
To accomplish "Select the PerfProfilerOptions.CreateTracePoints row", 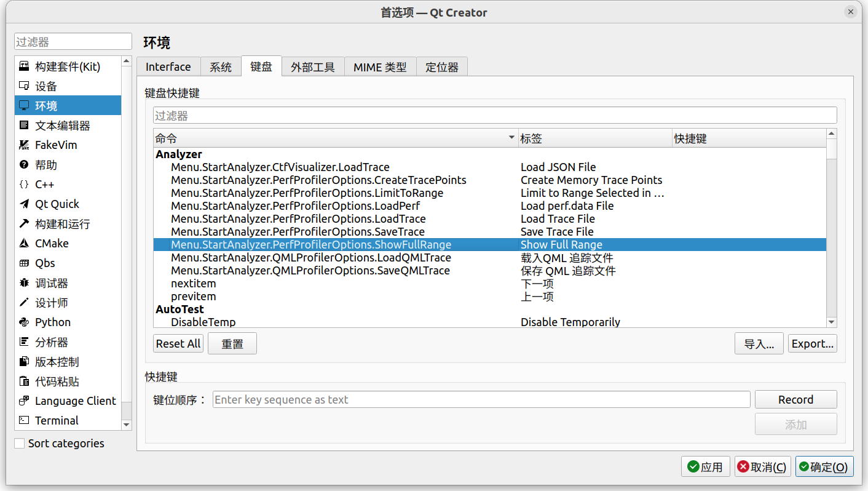I will (490, 180).
